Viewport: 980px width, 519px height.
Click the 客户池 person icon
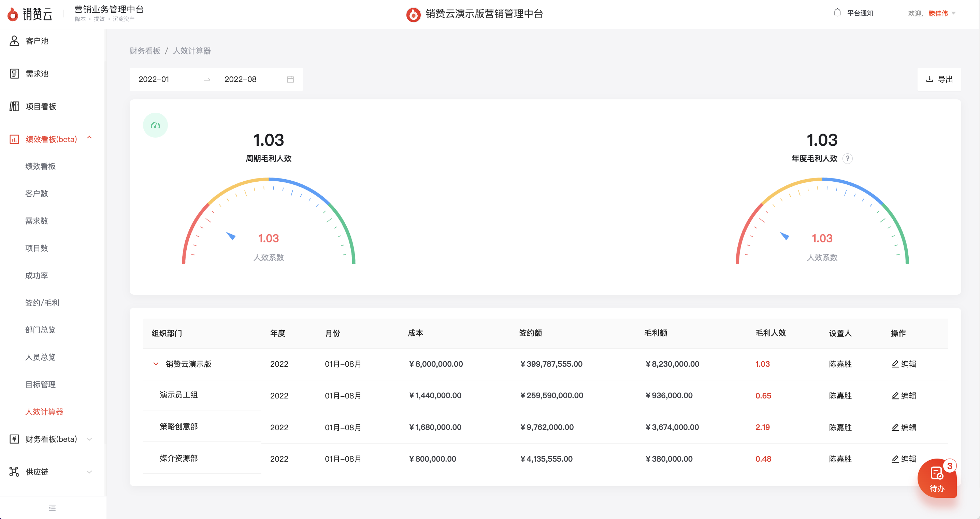tap(14, 41)
